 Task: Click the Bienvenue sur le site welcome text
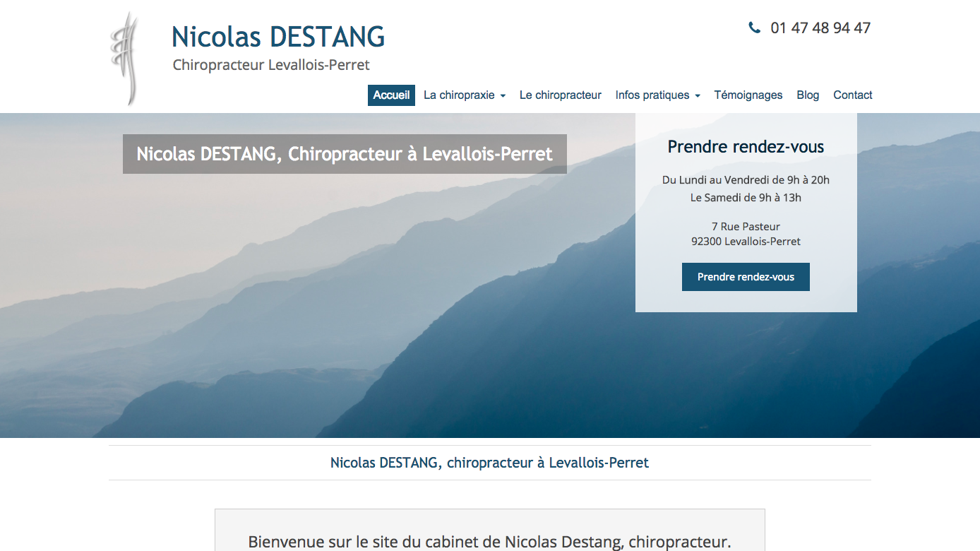489,542
